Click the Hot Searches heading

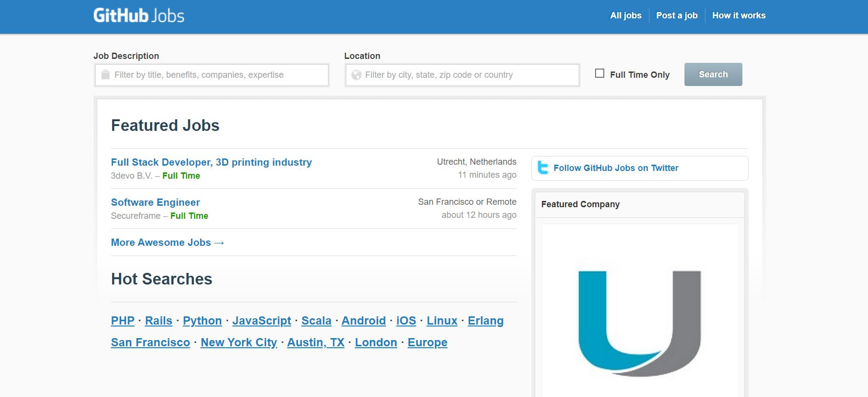(x=162, y=279)
